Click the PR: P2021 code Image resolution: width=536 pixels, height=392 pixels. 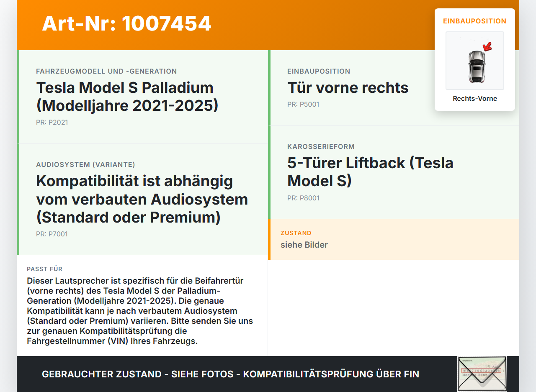[x=52, y=123]
